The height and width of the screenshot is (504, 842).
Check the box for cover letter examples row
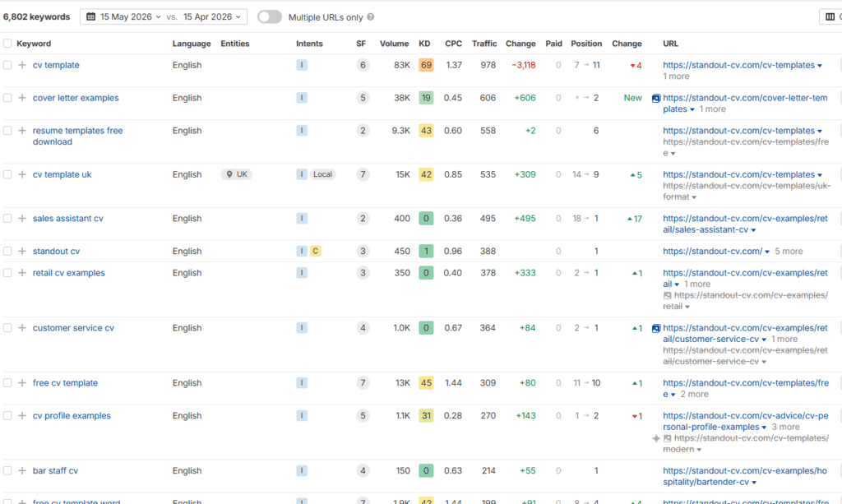click(x=7, y=98)
